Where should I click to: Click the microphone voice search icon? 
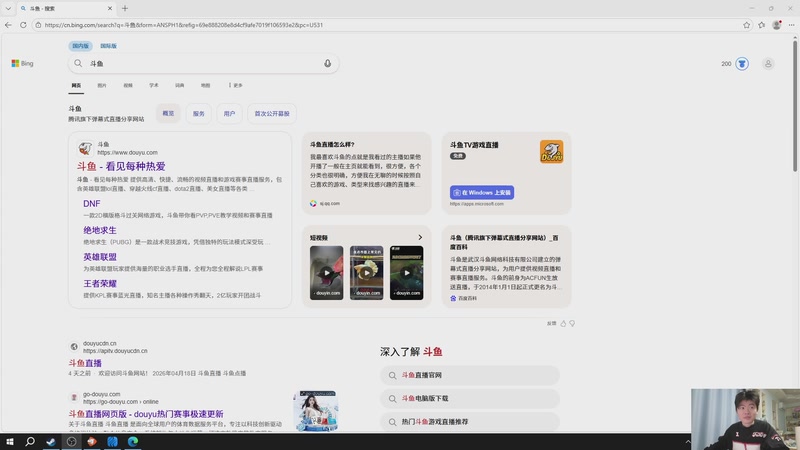[328, 63]
